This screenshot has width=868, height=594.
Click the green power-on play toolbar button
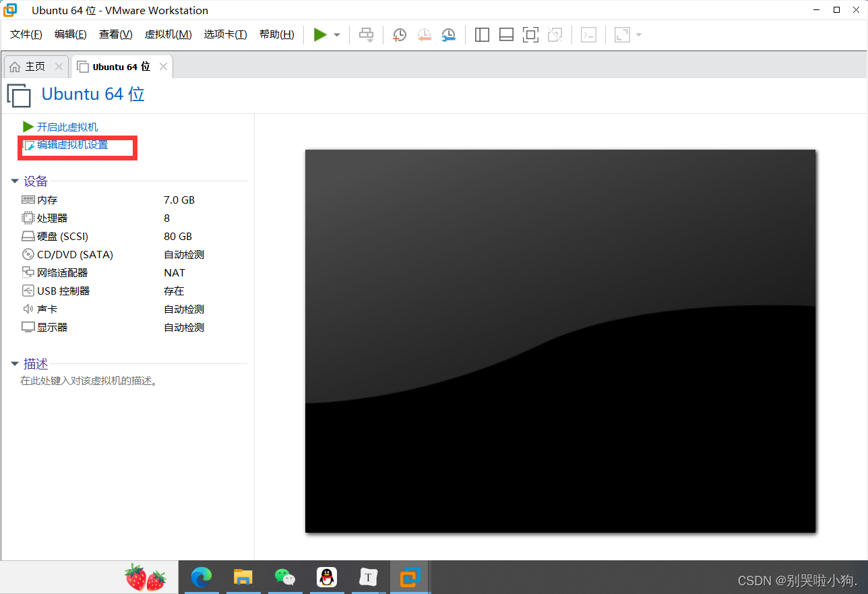[320, 35]
